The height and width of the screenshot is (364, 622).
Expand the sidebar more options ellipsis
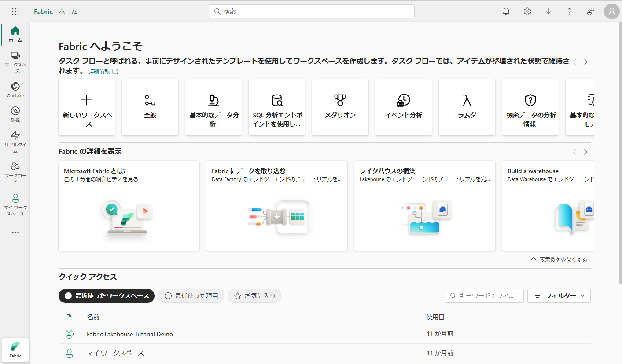coord(15,233)
